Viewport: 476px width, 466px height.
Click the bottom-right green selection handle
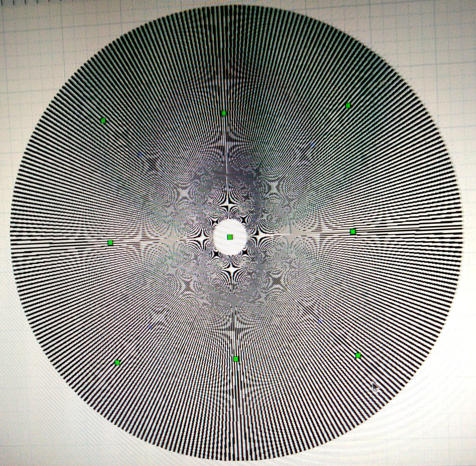tap(358, 355)
